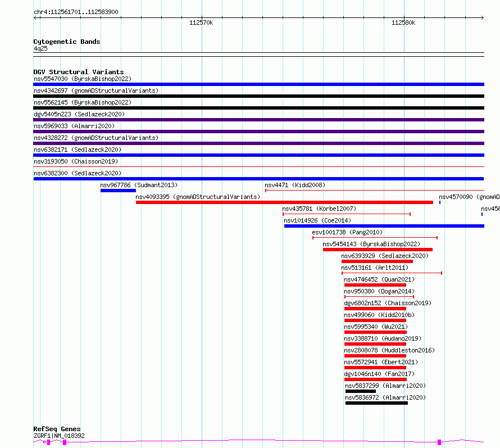Open the nsv6393929 (Sedlazeck2020) label
Screen dimensions: 500x448
pyautogui.click(x=385, y=256)
